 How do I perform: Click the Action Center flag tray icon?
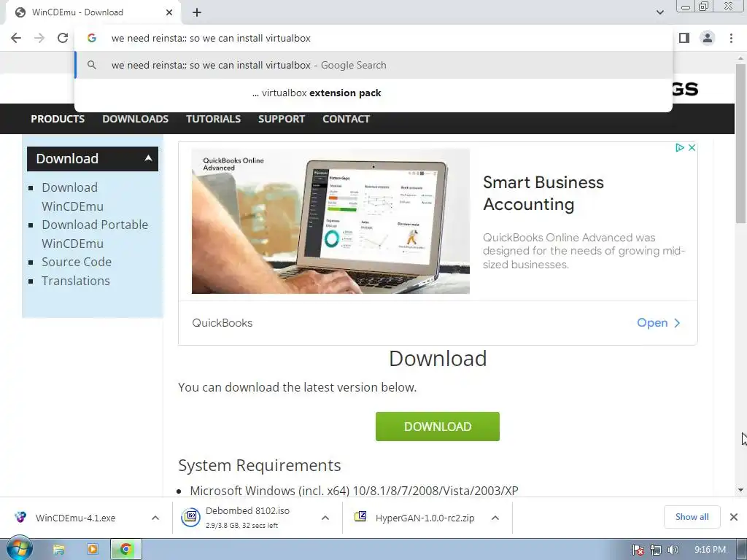638,550
